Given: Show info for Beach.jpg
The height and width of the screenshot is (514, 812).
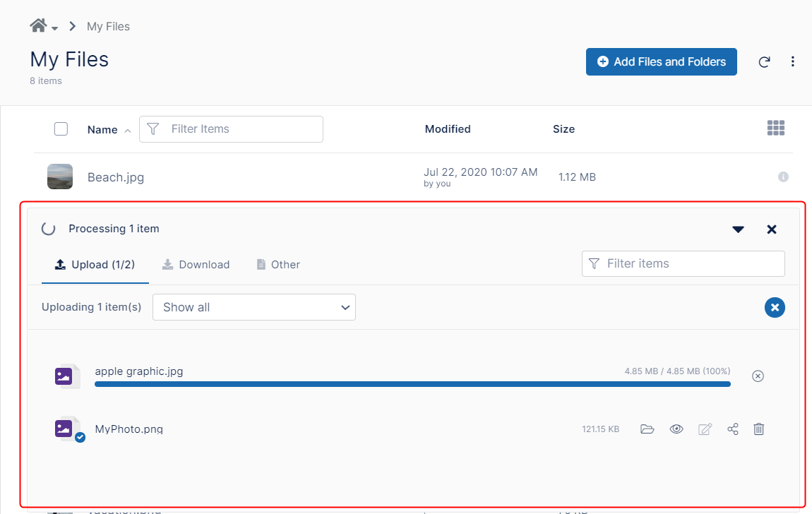Looking at the screenshot, I should (783, 177).
